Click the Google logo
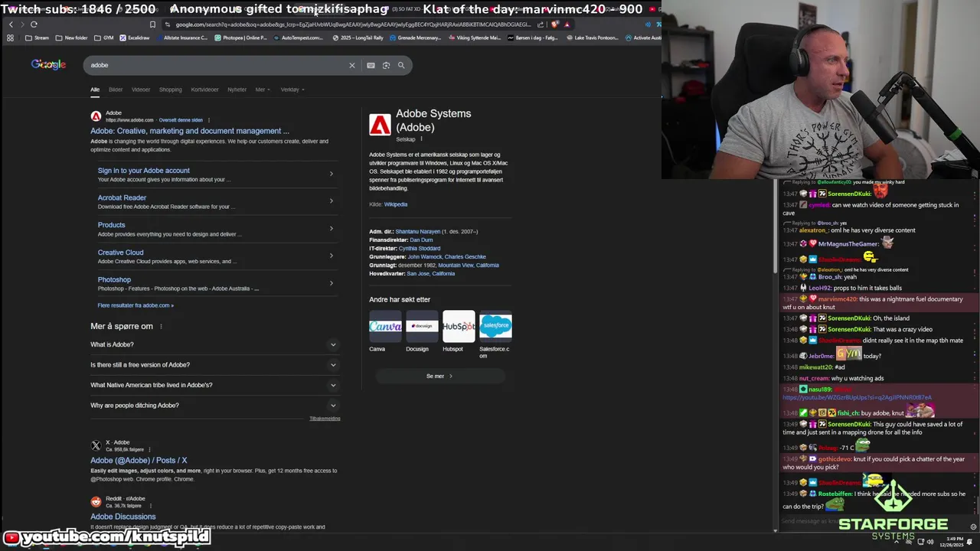980x551 pixels. pos(48,64)
